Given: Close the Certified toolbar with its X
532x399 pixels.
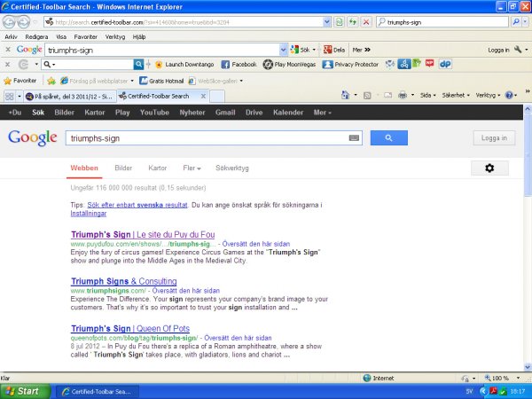Looking at the screenshot, I should pyautogui.click(x=8, y=64).
